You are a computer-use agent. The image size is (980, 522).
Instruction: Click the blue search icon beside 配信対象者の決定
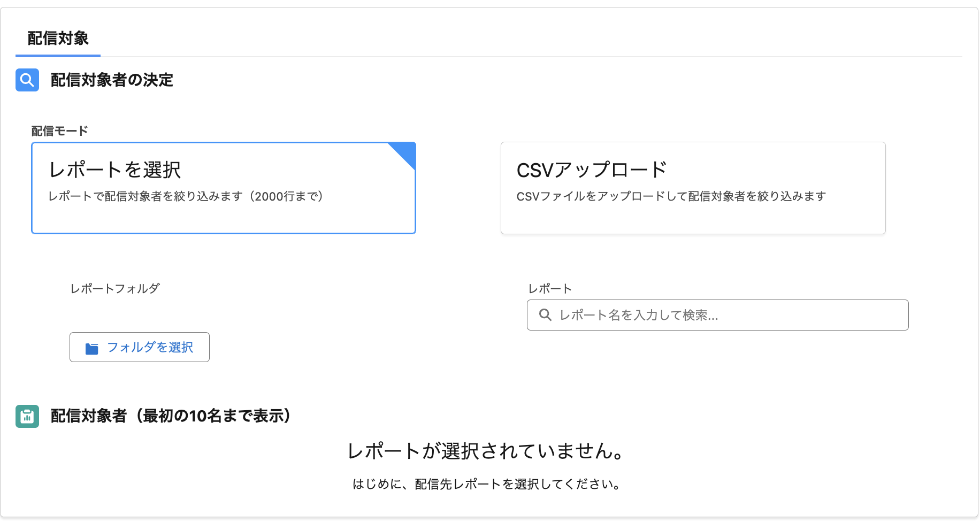coord(27,80)
